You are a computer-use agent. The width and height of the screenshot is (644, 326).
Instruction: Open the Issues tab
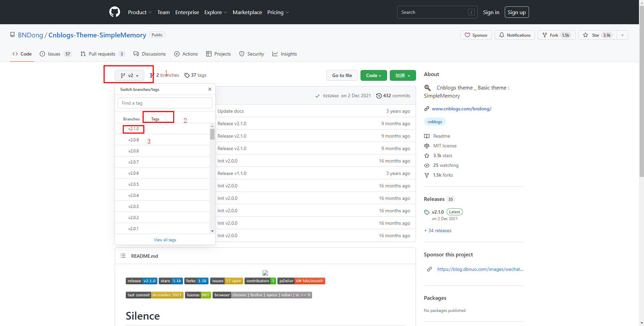pos(56,54)
